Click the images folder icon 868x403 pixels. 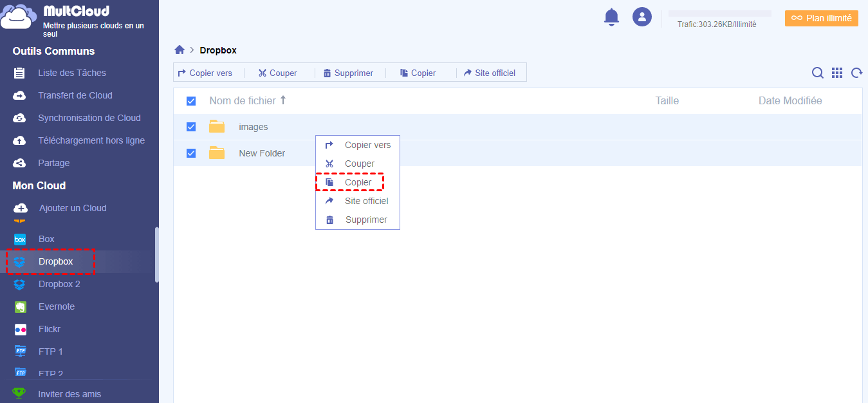click(x=217, y=127)
